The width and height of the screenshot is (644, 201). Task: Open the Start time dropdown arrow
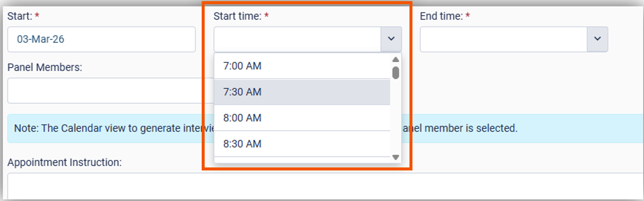[391, 39]
